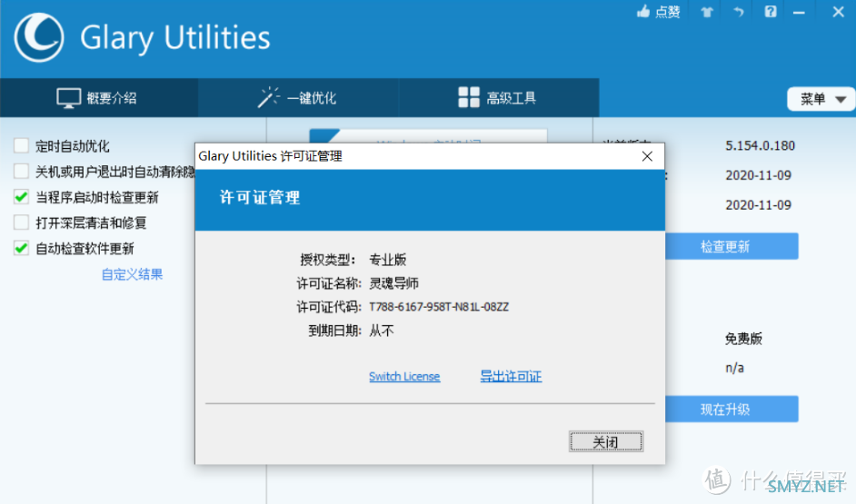This screenshot has height=504, width=856.
Task: Click the expiry value 从不
Action: 382,331
